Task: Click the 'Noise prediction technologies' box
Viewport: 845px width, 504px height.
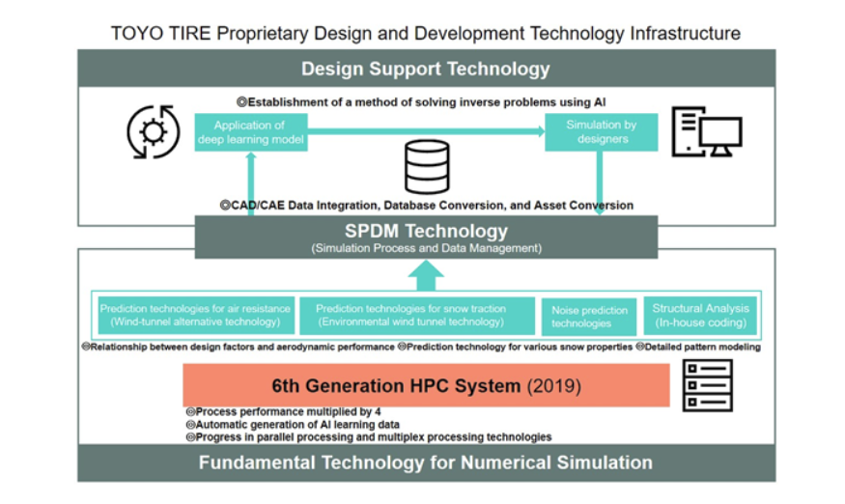Action: 589,317
